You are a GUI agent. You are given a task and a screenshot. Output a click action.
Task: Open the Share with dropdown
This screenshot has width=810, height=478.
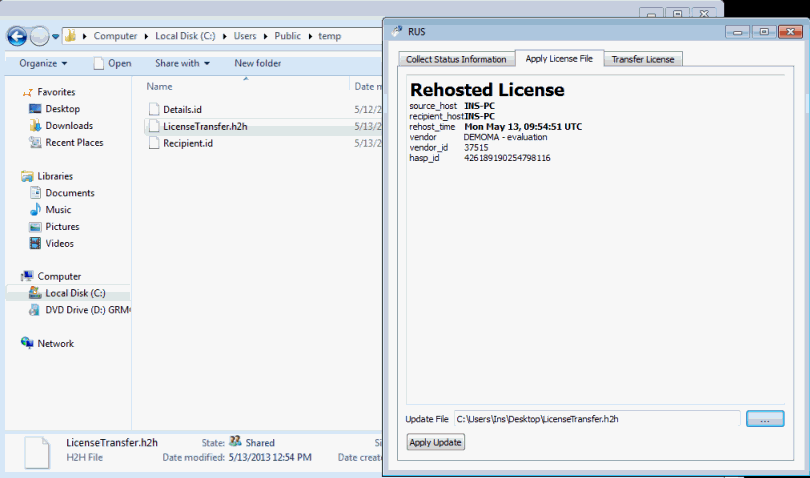(182, 63)
